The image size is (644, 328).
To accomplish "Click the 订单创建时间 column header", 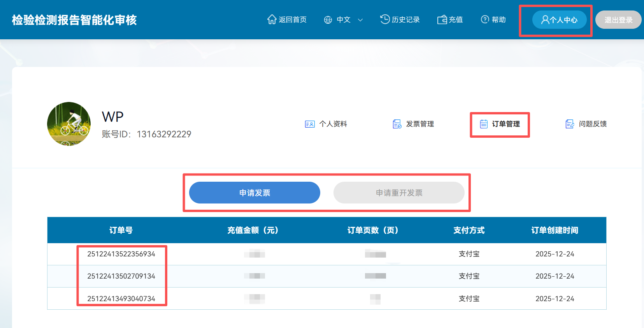I will pos(555,230).
